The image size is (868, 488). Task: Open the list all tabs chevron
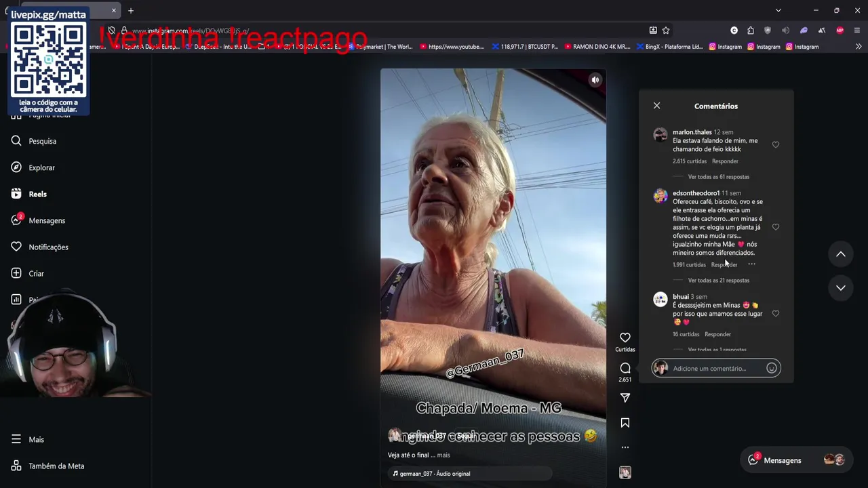(x=778, y=10)
